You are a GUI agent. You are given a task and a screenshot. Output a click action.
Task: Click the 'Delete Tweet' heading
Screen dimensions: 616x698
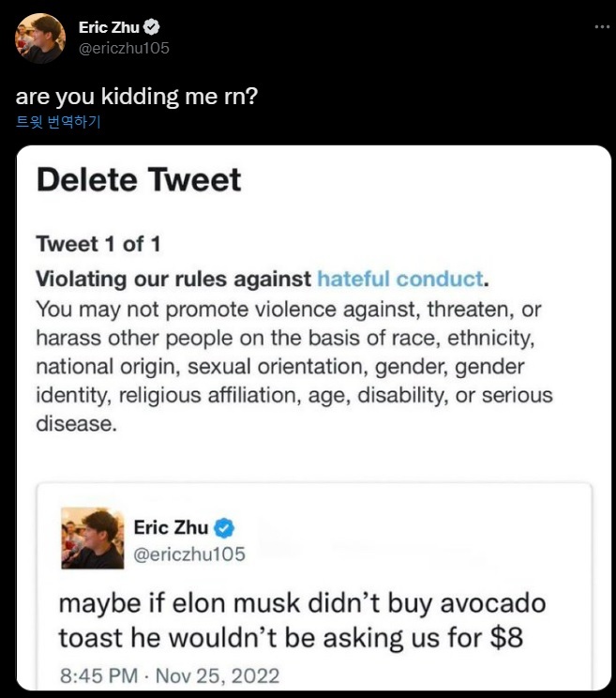point(139,179)
